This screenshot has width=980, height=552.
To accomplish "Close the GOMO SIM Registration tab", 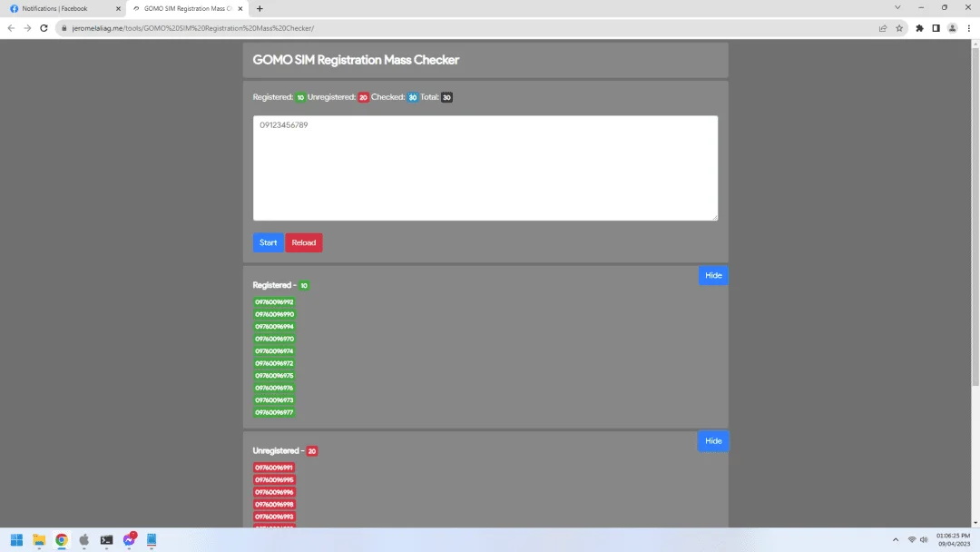I will click(240, 9).
